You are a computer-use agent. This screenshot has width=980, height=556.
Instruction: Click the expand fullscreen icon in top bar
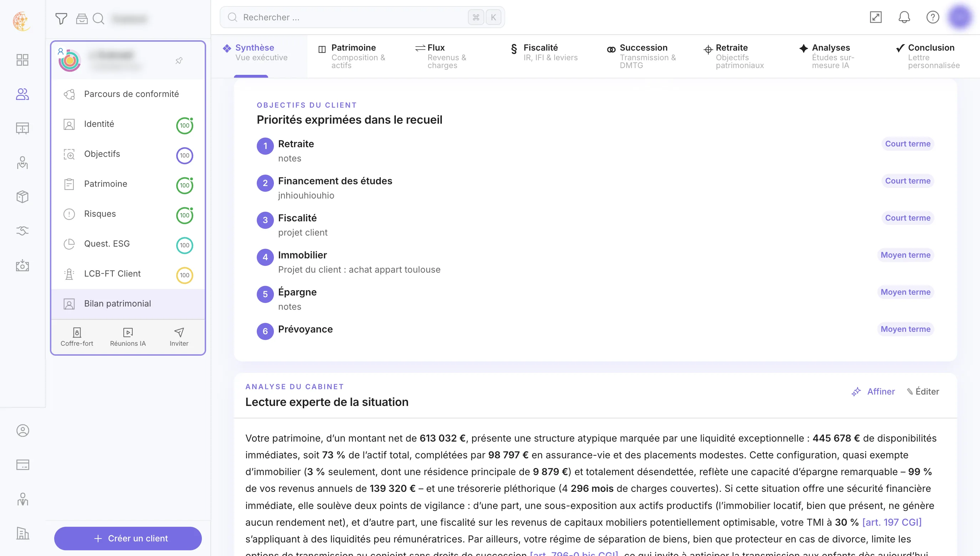876,17
